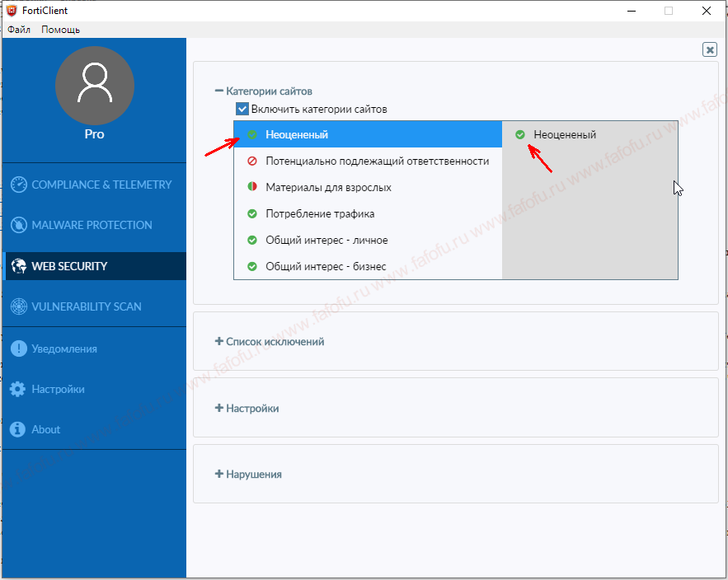Viewport: 728px width, 580px height.
Task: Click Неоцененый subcategory in right pane
Action: tap(565, 134)
